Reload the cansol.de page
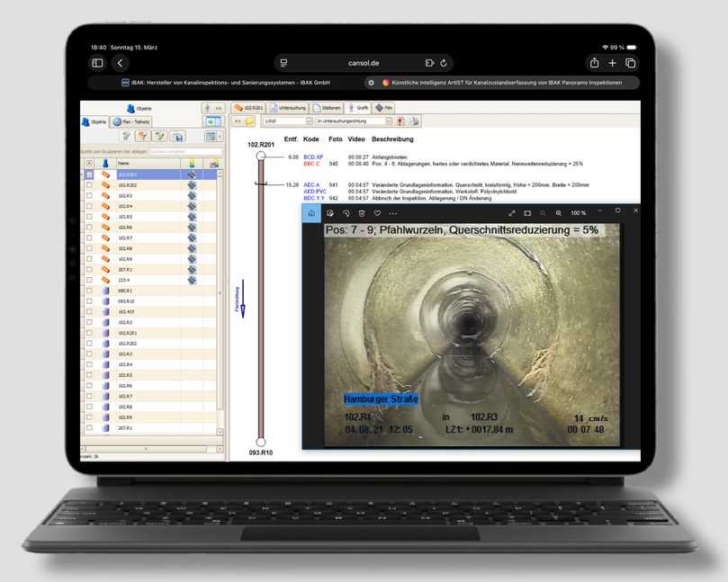 [x=444, y=63]
